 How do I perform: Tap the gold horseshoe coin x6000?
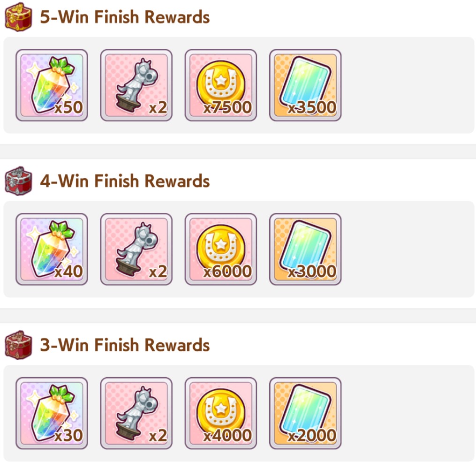[221, 249]
